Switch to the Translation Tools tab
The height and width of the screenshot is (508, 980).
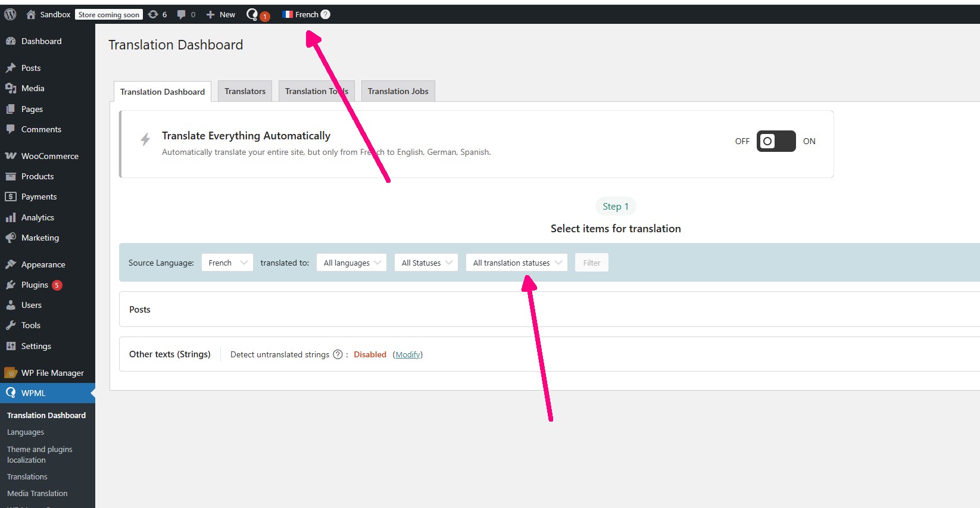(317, 91)
